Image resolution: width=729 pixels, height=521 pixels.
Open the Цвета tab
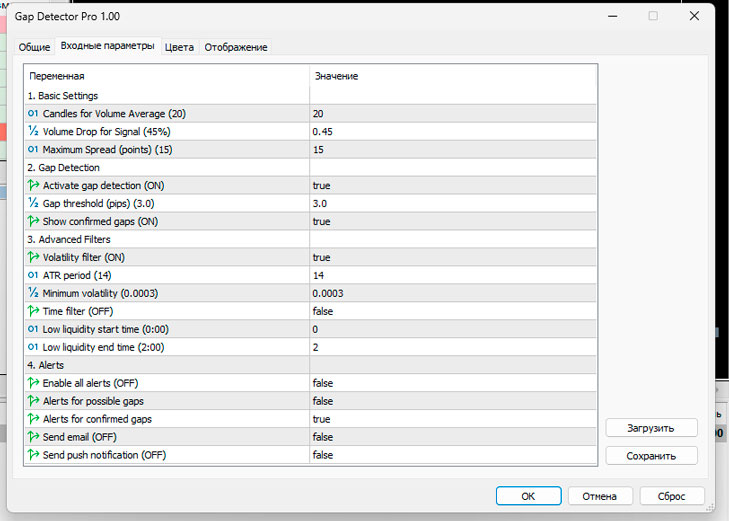click(179, 47)
